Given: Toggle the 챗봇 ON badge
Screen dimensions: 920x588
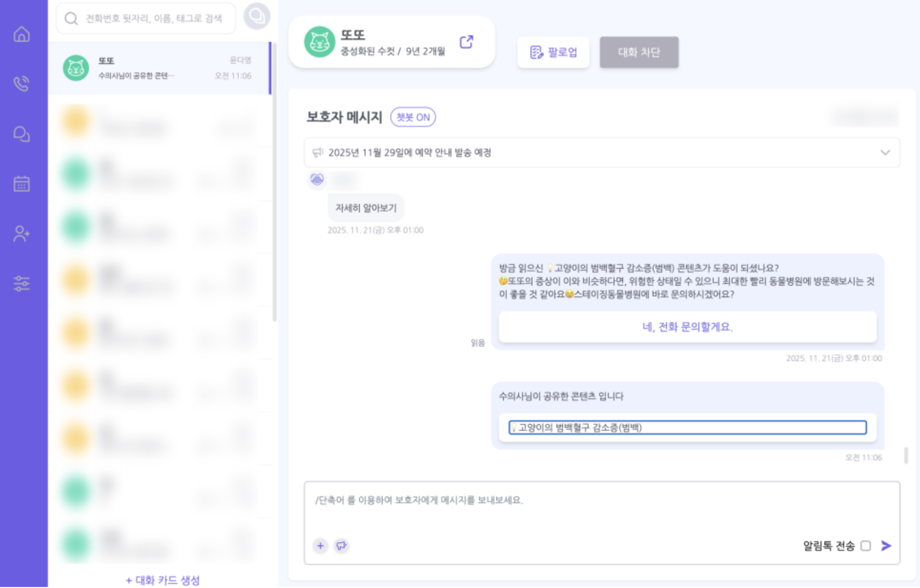Looking at the screenshot, I should (x=413, y=117).
